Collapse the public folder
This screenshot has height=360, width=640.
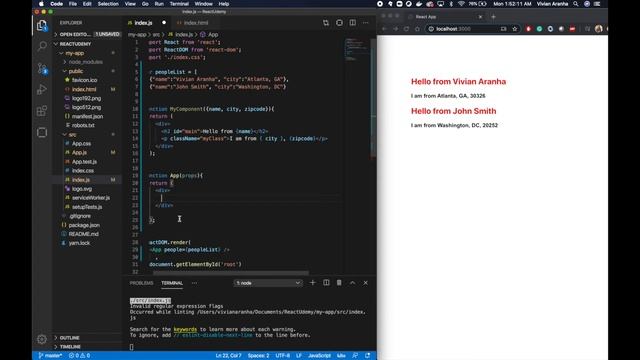point(87,71)
